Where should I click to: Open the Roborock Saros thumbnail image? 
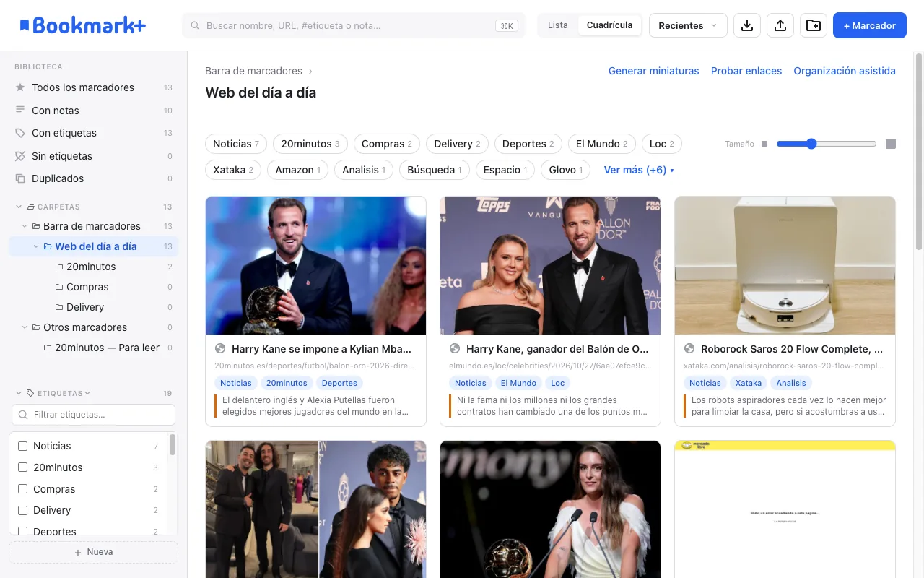[785, 265]
